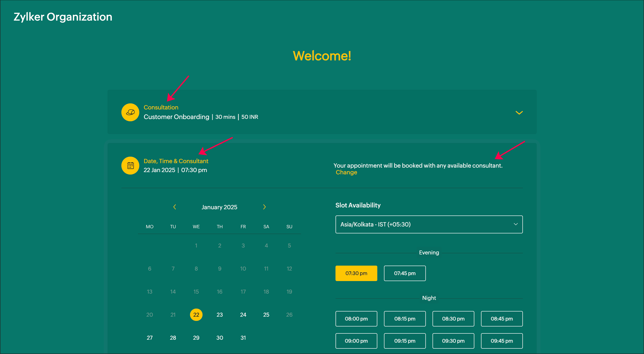Expand the Consultation section chevron
The height and width of the screenshot is (354, 644).
[x=519, y=113]
